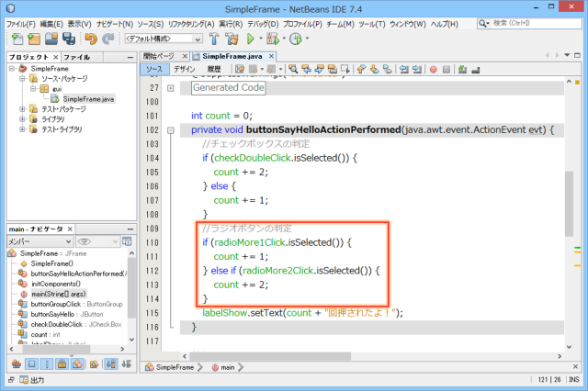Open the リファクタリング(A) menu
This screenshot has width=588, height=391.
[191, 24]
